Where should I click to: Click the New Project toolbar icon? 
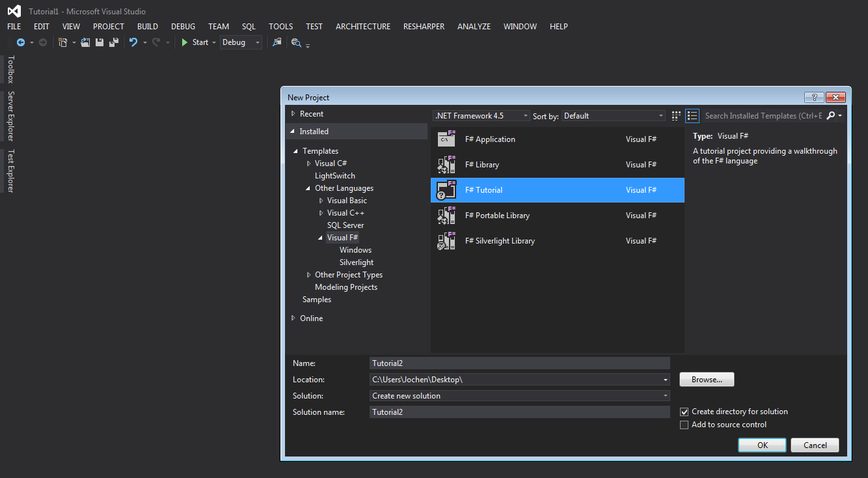click(63, 42)
